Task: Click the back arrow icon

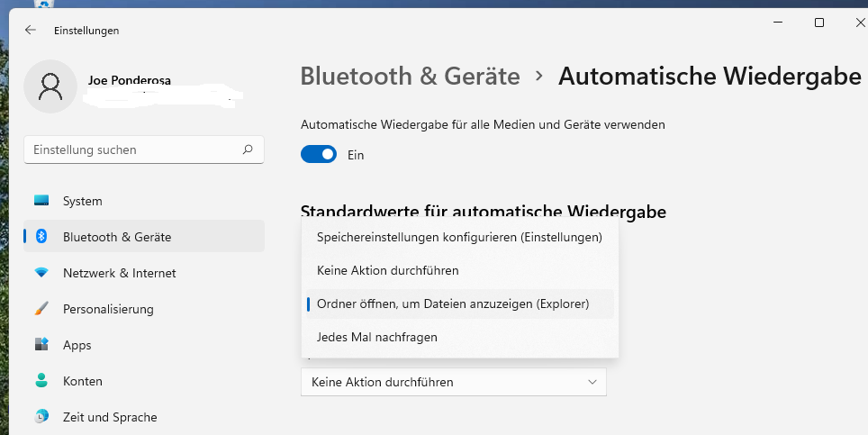Action: (31, 30)
